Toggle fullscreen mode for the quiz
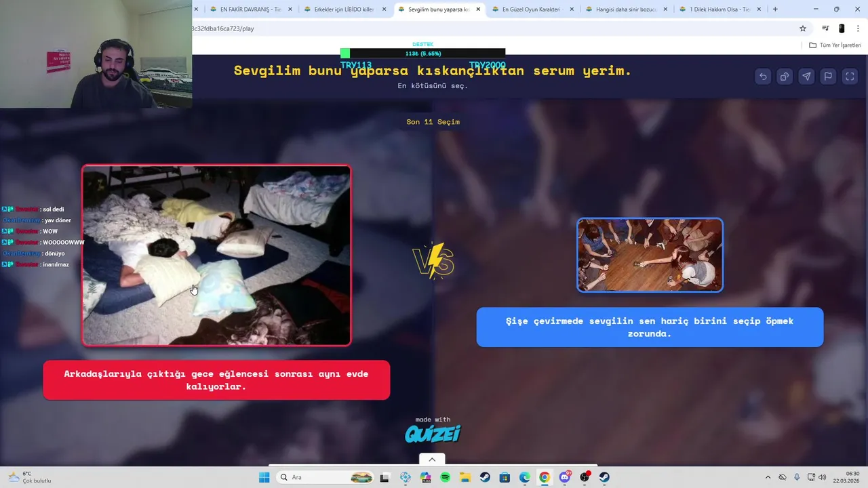 click(850, 77)
